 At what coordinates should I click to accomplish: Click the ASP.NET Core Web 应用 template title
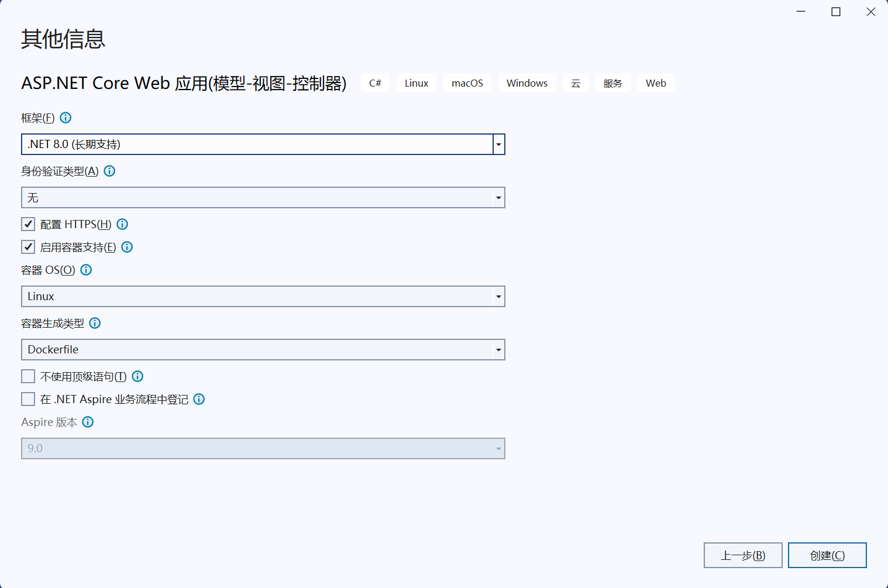[184, 83]
